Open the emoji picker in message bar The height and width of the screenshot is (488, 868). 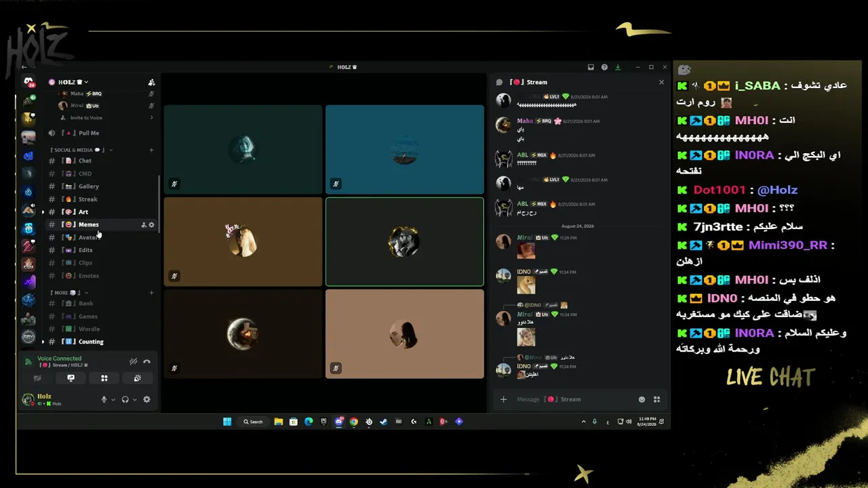tap(642, 399)
